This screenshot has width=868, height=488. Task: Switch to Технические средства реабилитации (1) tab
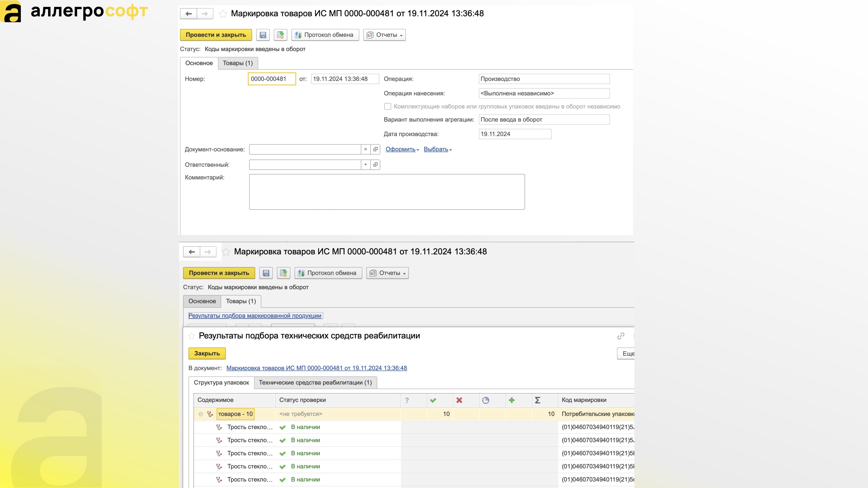pos(315,383)
